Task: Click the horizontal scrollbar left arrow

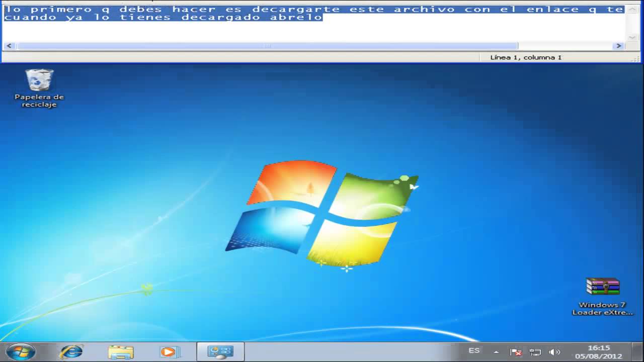Action: (x=9, y=46)
